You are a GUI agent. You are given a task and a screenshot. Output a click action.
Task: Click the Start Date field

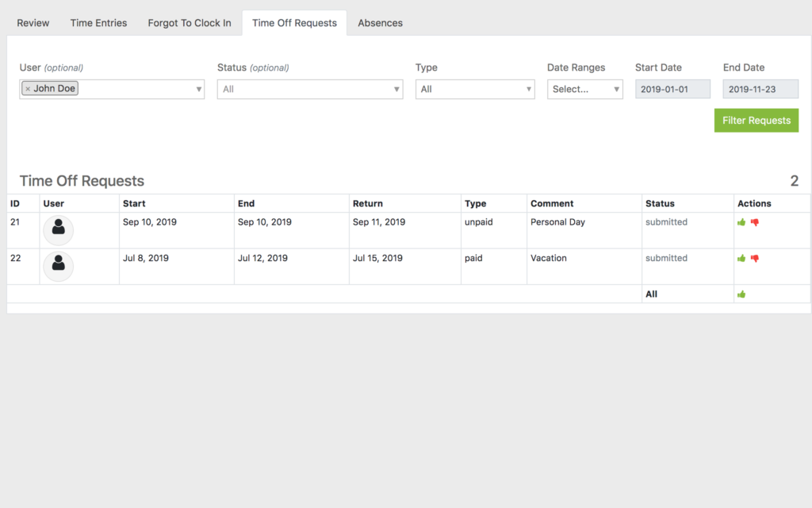coord(672,89)
